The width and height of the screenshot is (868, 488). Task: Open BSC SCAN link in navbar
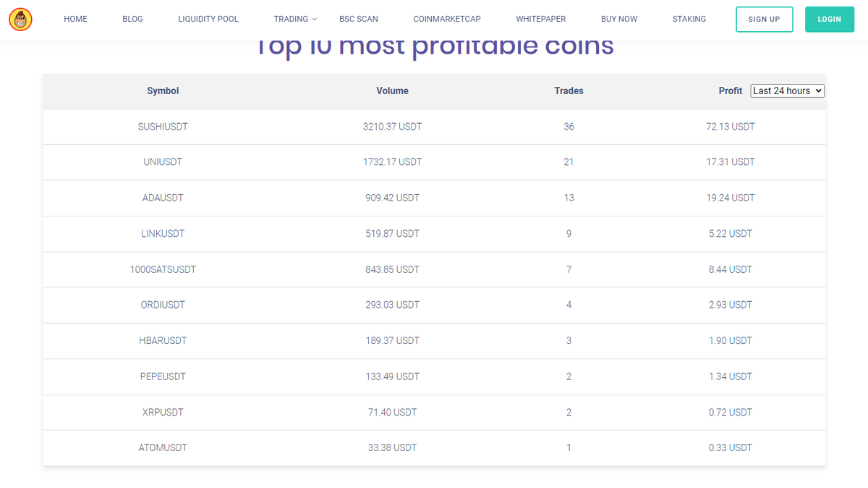(359, 19)
